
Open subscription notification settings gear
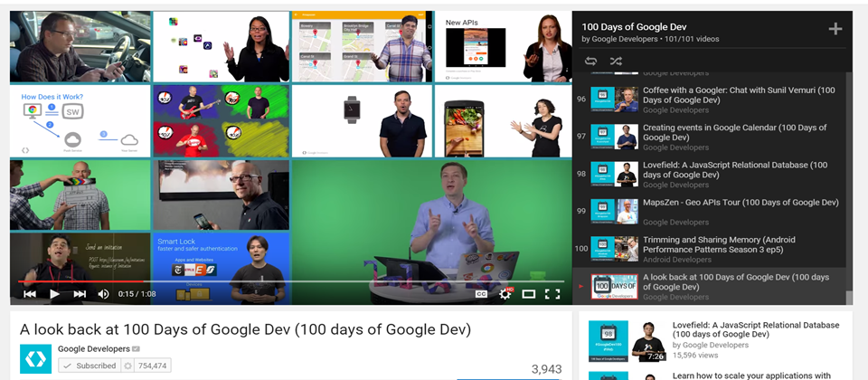click(x=127, y=366)
